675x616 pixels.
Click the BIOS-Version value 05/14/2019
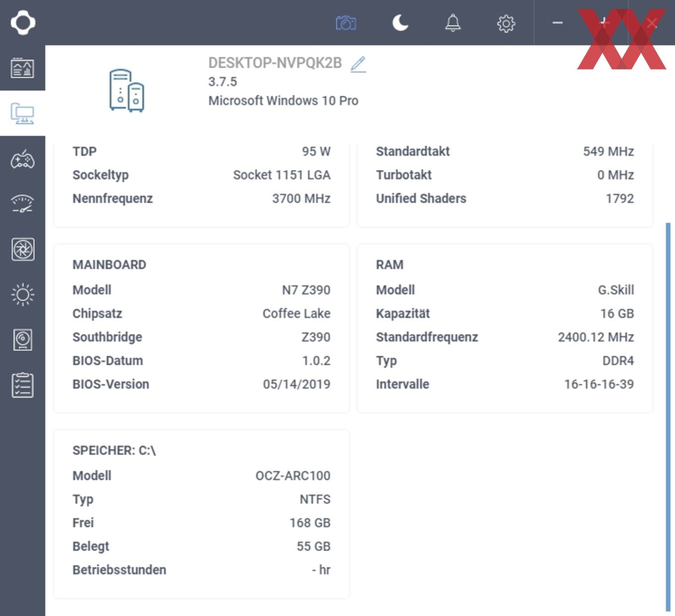[x=297, y=384]
